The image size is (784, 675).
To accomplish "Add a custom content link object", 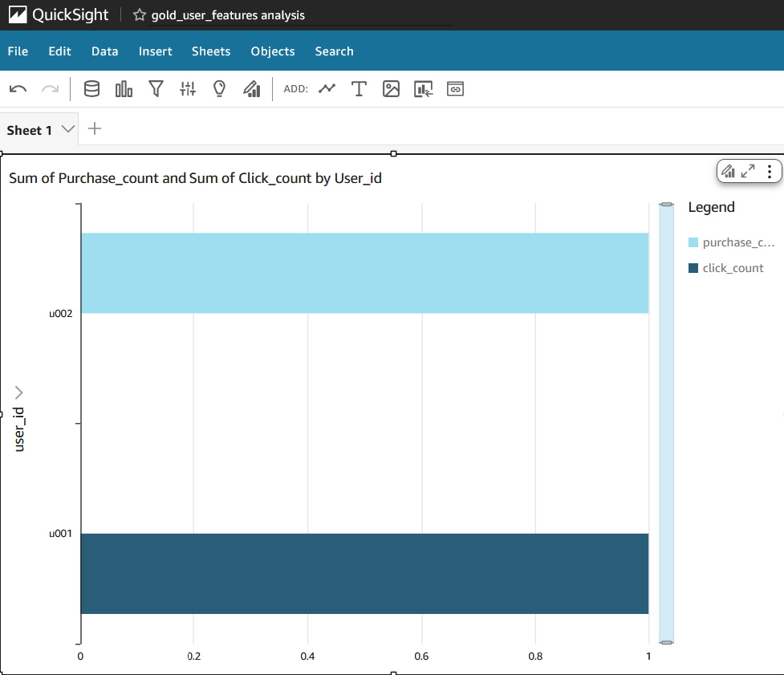I will pyautogui.click(x=455, y=89).
